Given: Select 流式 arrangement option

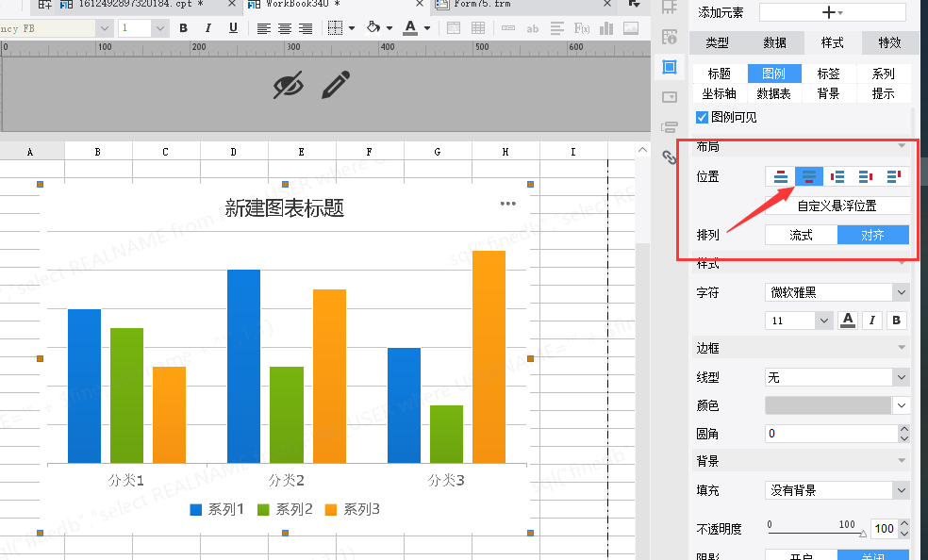Looking at the screenshot, I should click(x=802, y=235).
